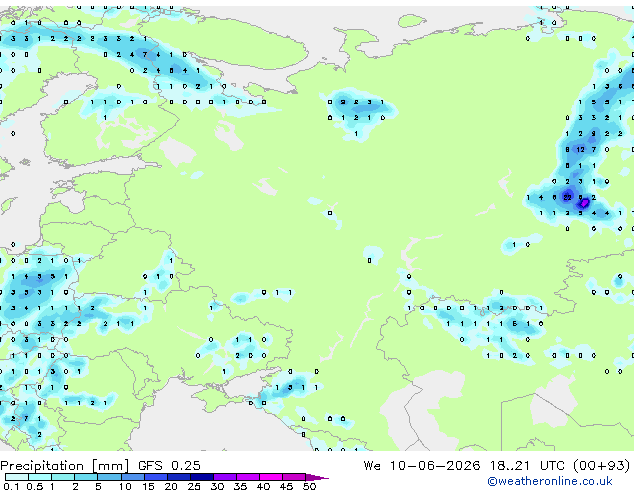Click the legend scale label "15"
This screenshot has width=634, height=490.
click(x=148, y=486)
